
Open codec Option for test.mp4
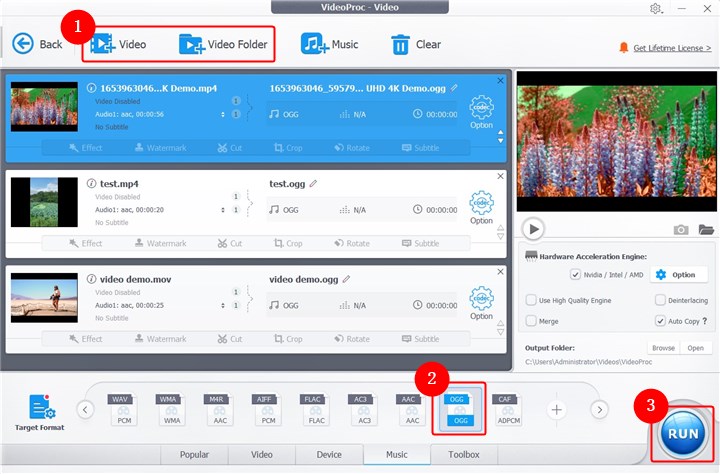pyautogui.click(x=481, y=208)
